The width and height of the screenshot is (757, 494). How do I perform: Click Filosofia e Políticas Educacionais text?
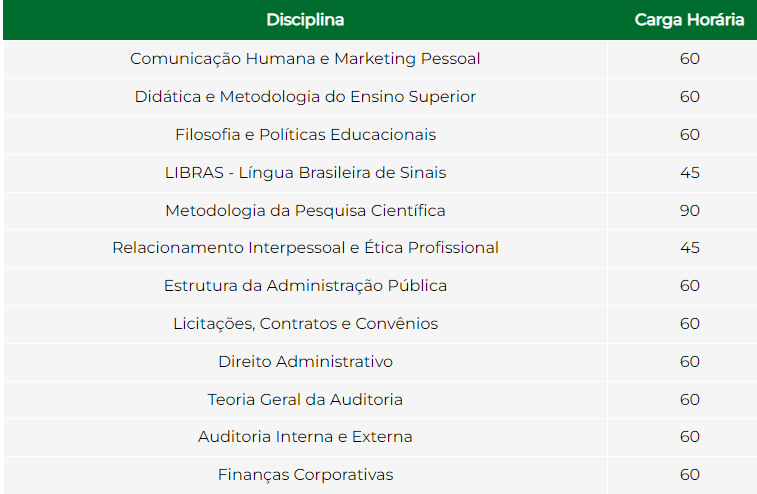(x=305, y=135)
